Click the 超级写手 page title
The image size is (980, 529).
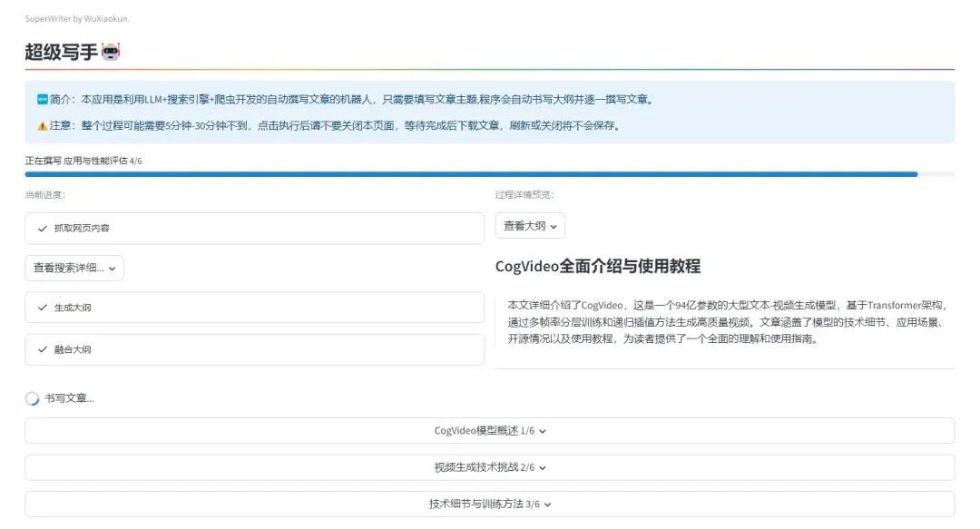click(x=61, y=53)
